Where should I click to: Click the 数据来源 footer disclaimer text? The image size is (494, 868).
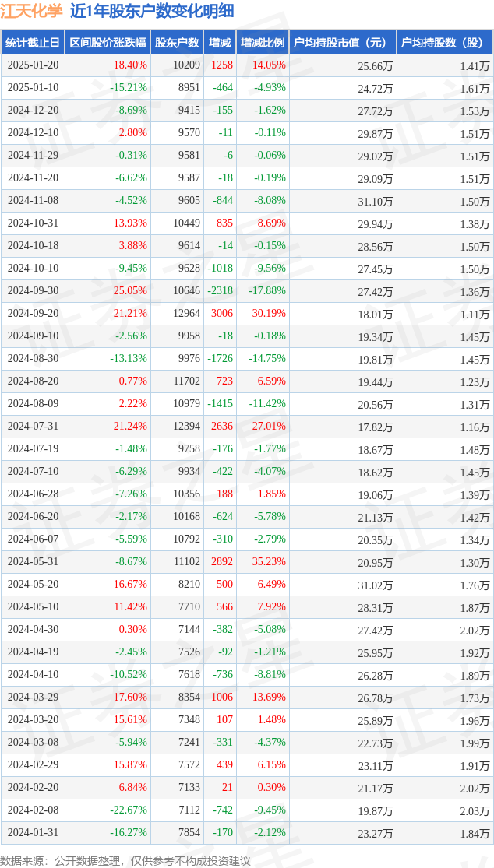coord(125,860)
